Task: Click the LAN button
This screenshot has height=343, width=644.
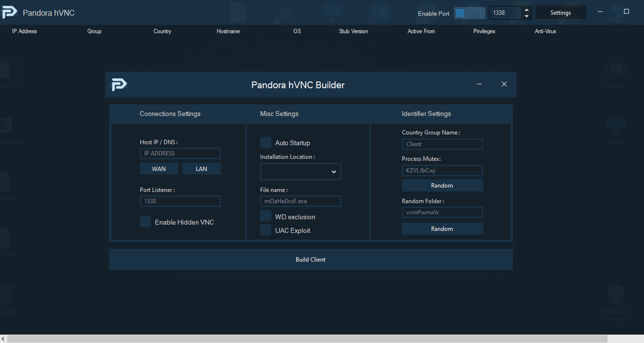Action: (201, 169)
